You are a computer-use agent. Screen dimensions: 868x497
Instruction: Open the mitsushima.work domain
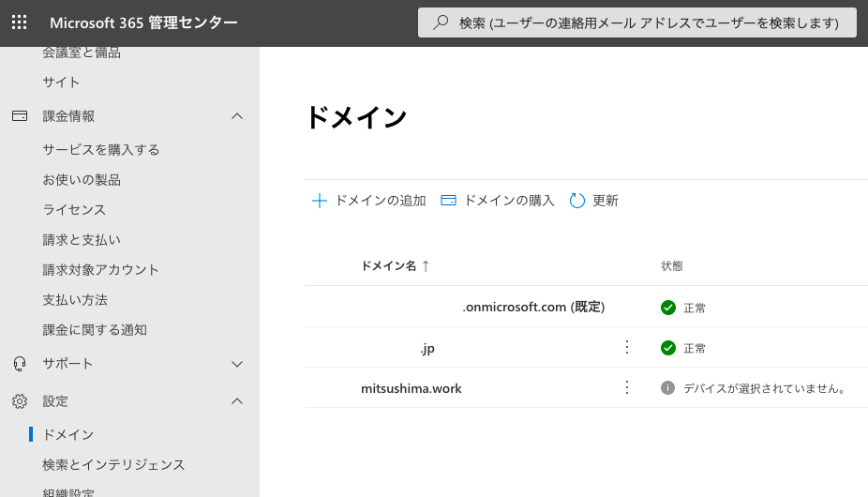click(412, 388)
